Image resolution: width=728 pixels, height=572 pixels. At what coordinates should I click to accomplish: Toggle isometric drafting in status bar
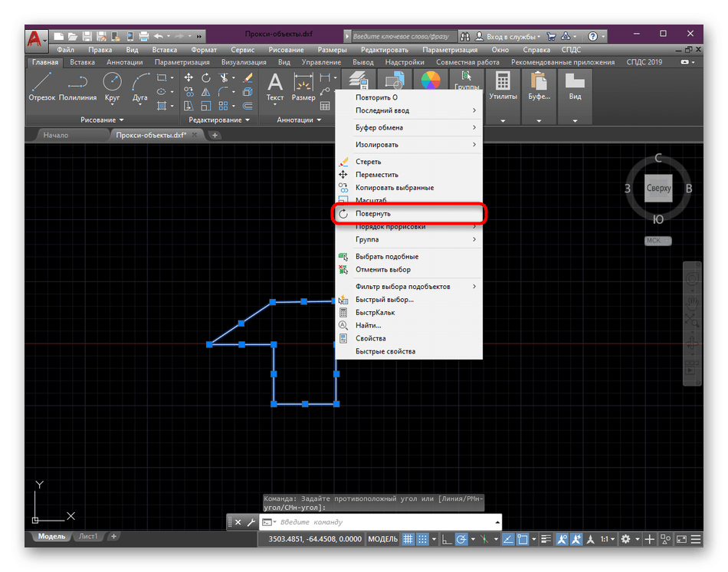click(484, 539)
